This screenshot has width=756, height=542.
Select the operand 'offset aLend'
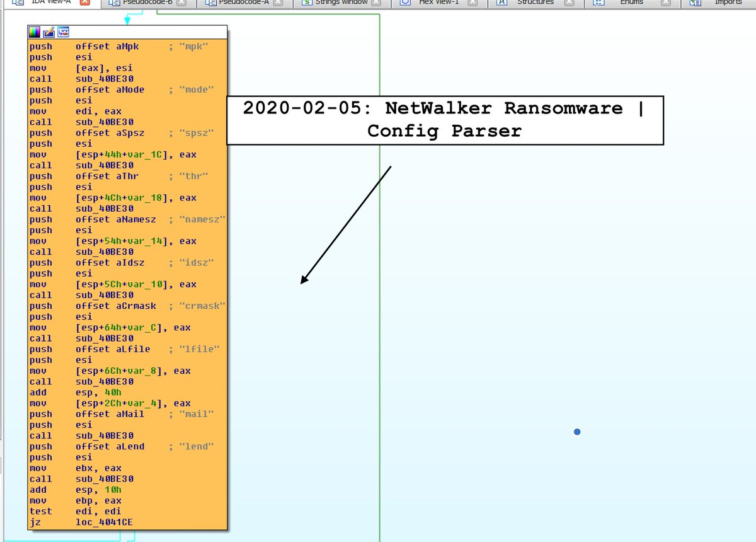110,446
